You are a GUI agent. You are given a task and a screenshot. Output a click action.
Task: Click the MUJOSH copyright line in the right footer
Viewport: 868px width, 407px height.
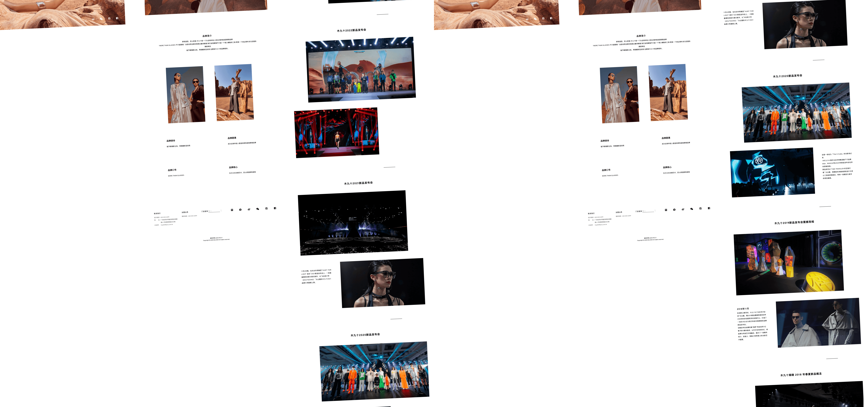point(650,240)
